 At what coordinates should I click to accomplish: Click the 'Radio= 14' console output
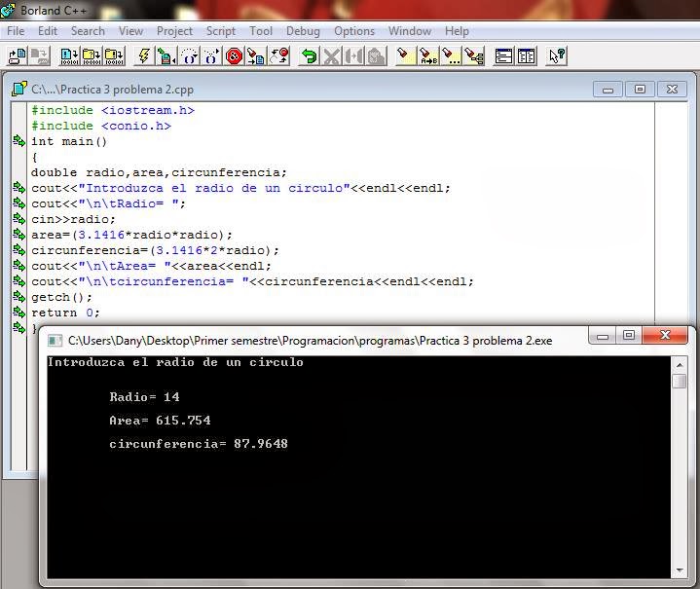[144, 397]
